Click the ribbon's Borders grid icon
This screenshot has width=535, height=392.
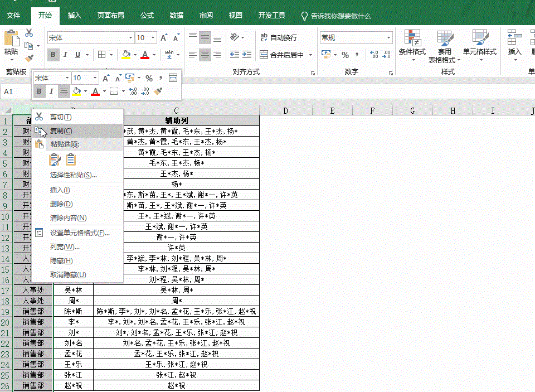(102, 55)
